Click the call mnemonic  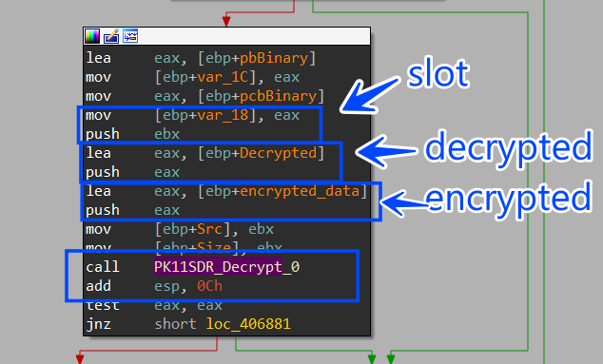pyautogui.click(x=103, y=267)
